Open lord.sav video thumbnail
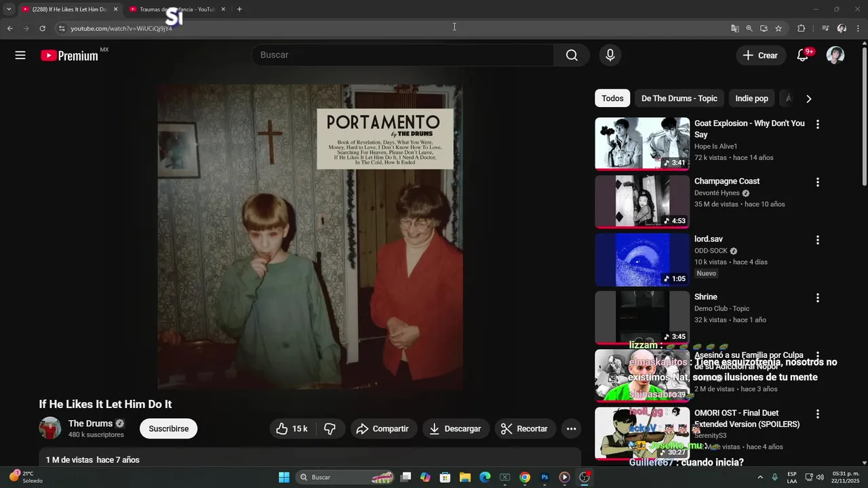Viewport: 868px width, 488px height. click(642, 260)
